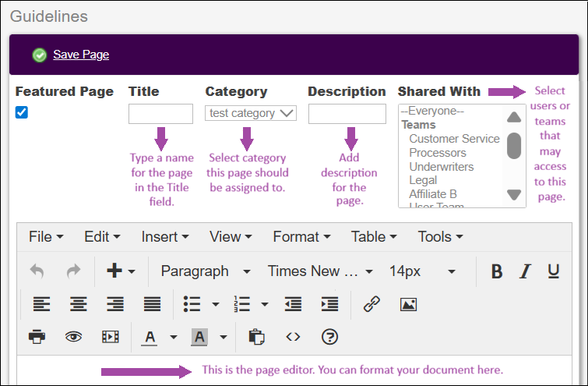This screenshot has height=386, width=588.
Task: Apply Italic formatting
Action: [526, 271]
